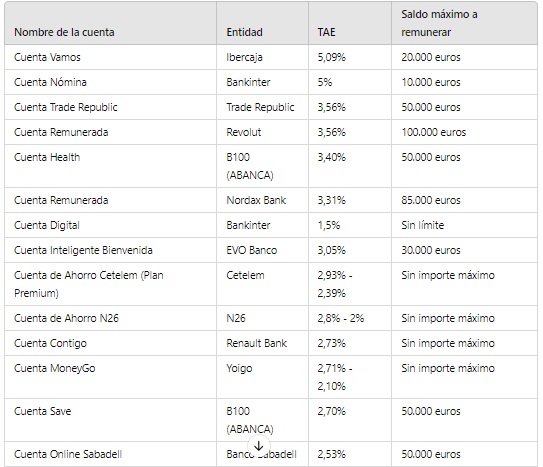Viewport: 543px width, 467px height.
Task: Click the Nordax Bank cell
Action: coord(256,200)
